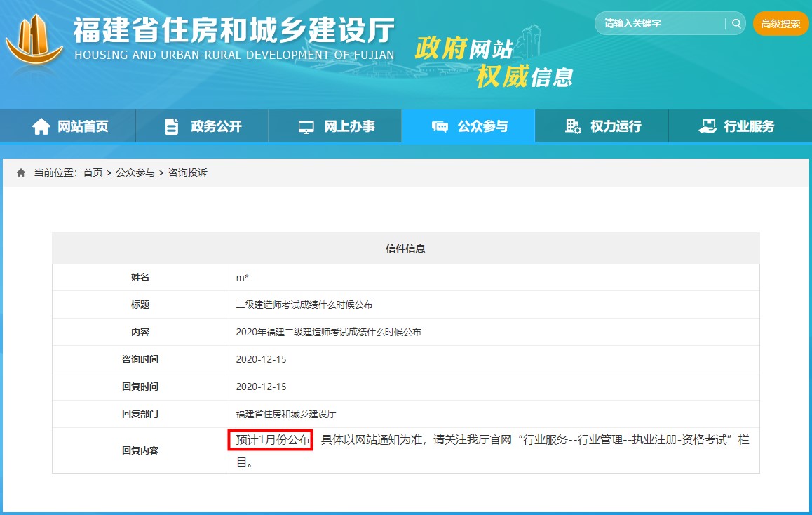812x515 pixels.
Task: Click the monitor icon on 网上办事 tab
Action: click(305, 126)
